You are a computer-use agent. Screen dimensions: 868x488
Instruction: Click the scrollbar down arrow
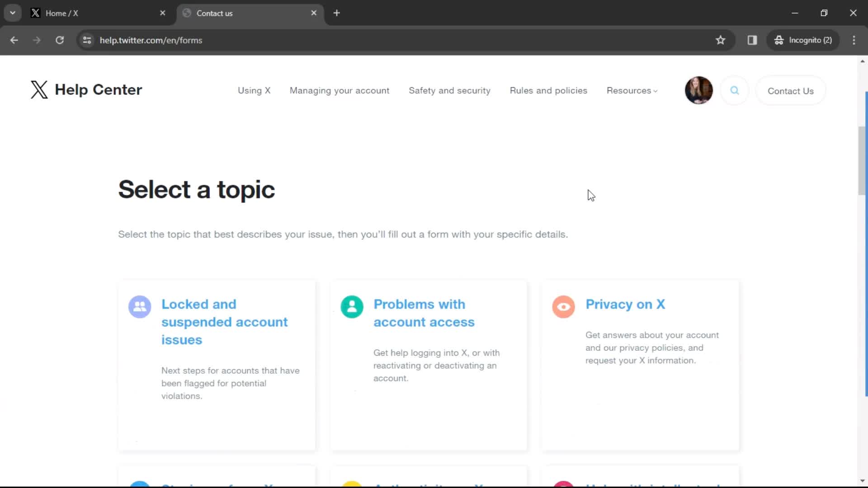coord(862,481)
